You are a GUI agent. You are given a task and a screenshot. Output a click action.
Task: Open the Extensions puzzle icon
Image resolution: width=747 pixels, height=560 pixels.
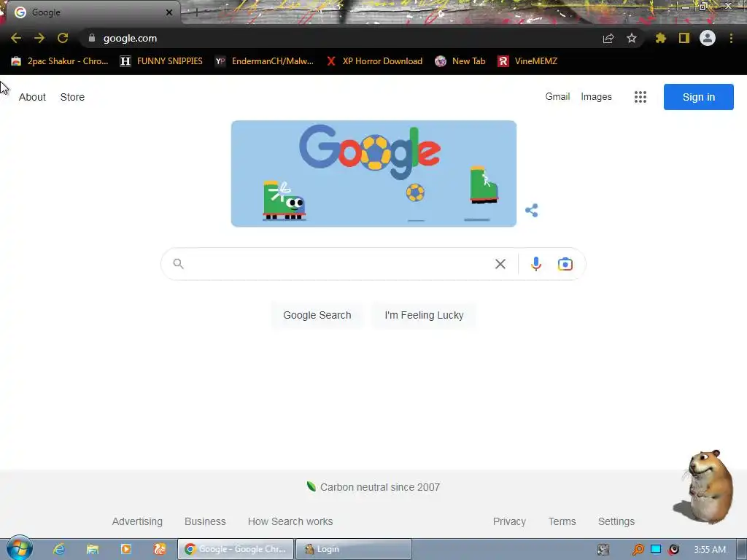pos(661,38)
